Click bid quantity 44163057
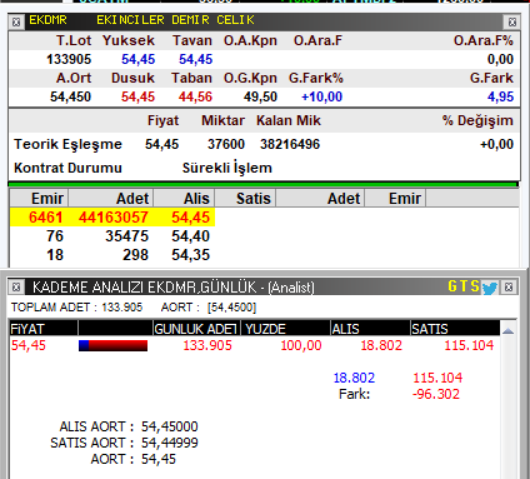The height and width of the screenshot is (479, 530). [114, 217]
